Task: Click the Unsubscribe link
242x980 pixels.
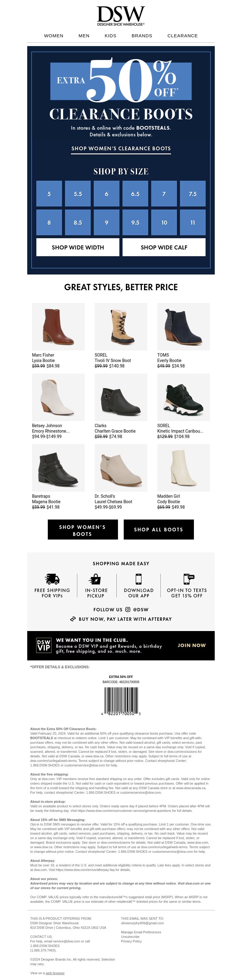Action: [130, 937]
